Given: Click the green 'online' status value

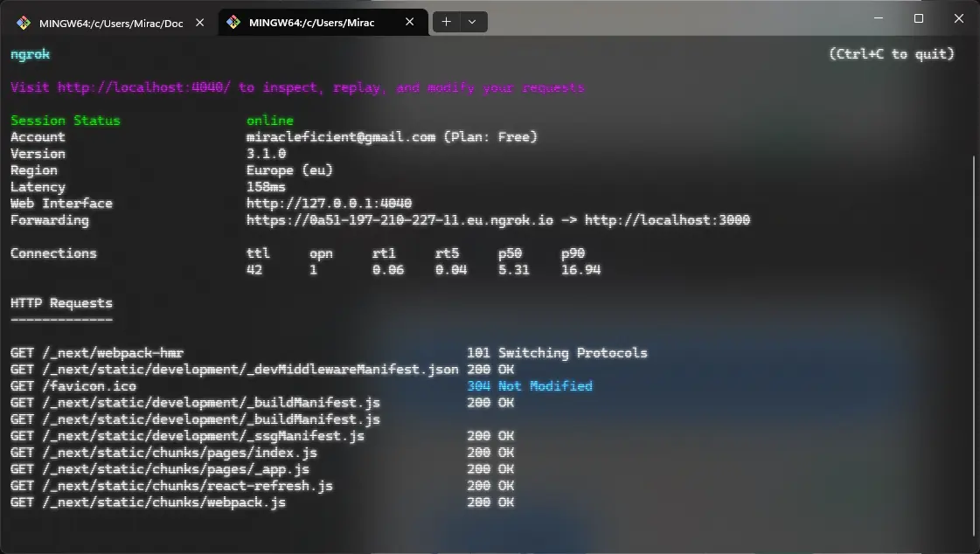Looking at the screenshot, I should (270, 121).
